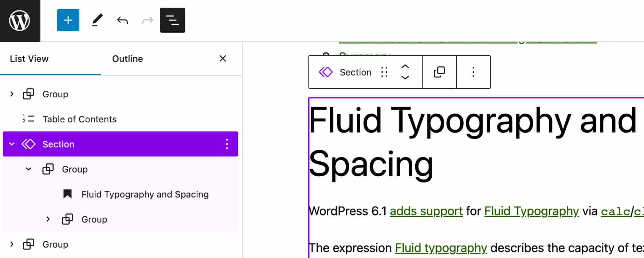This screenshot has height=258, width=644.
Task: Open the WordPress logo menu
Action: 20,21
